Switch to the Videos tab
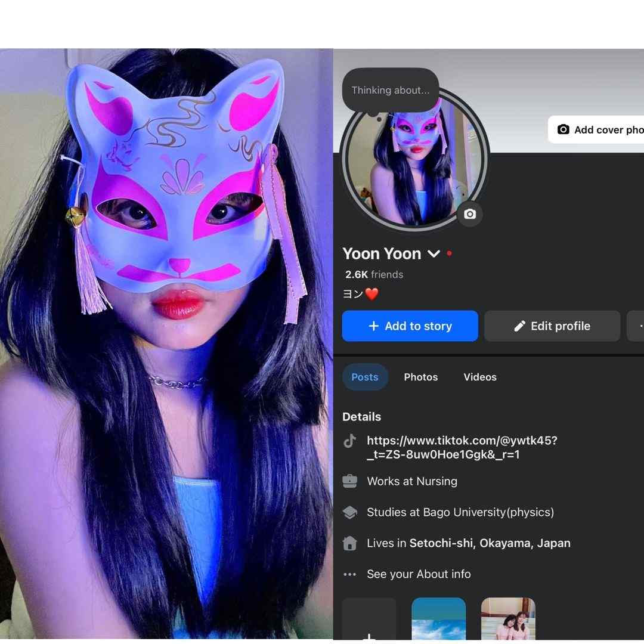Screen dimensions: 644x644 pyautogui.click(x=479, y=377)
